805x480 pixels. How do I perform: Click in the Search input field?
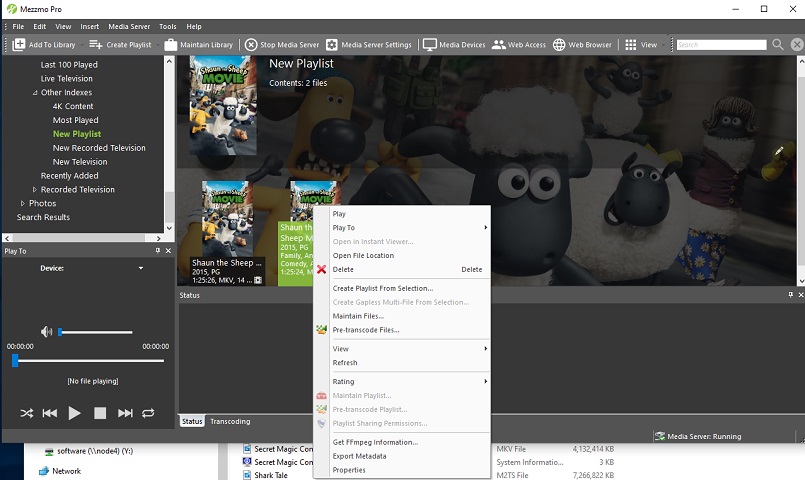(x=721, y=45)
